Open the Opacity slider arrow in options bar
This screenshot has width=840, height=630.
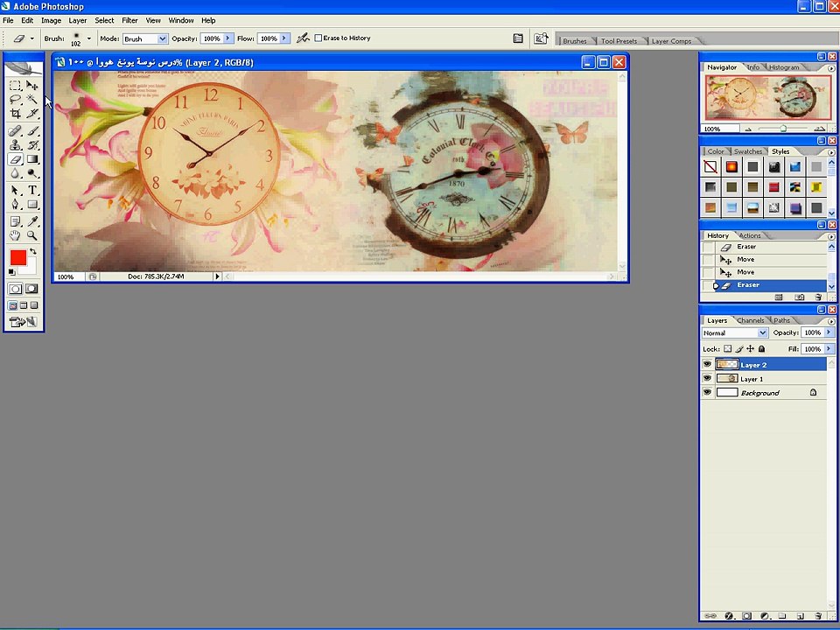pos(227,38)
